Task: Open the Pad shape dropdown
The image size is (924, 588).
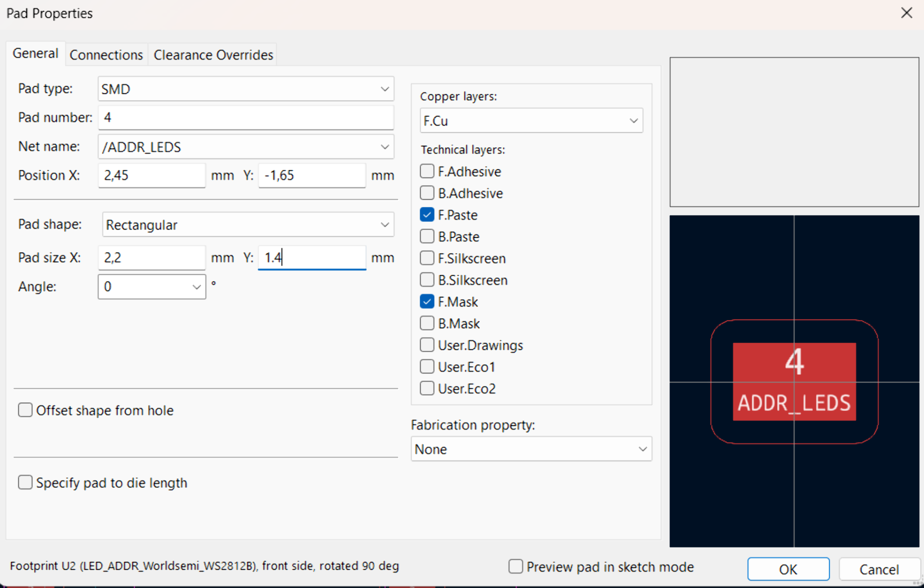Action: (x=384, y=225)
